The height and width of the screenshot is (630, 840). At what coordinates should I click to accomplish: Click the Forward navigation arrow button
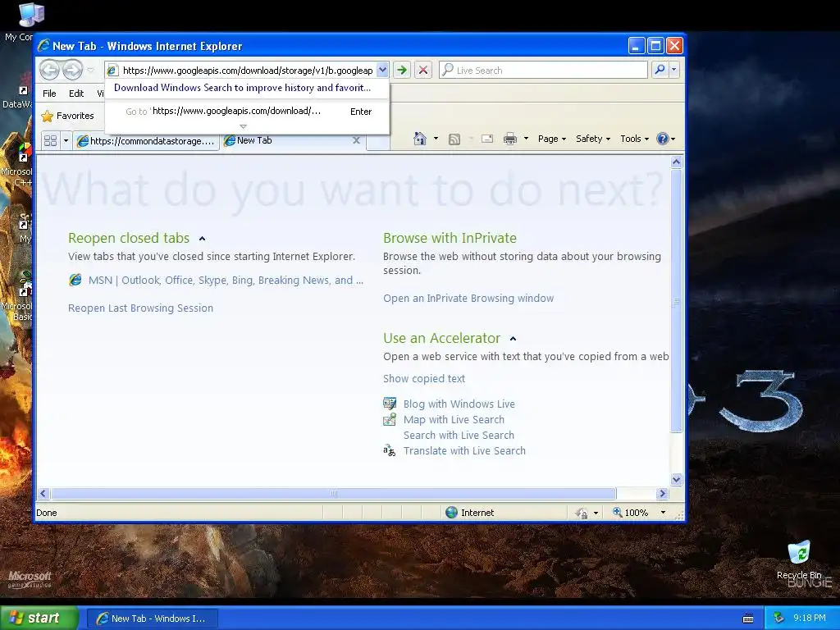tap(72, 71)
